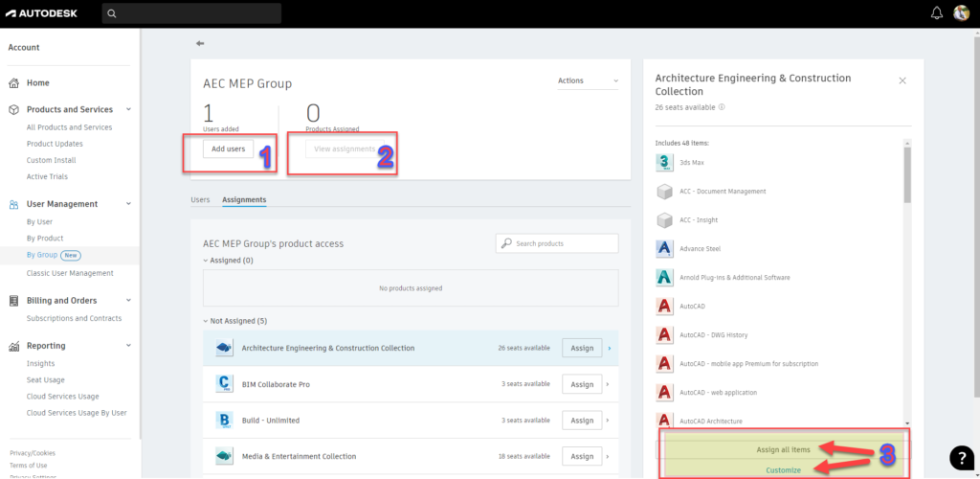Open the help question mark button

(x=961, y=458)
